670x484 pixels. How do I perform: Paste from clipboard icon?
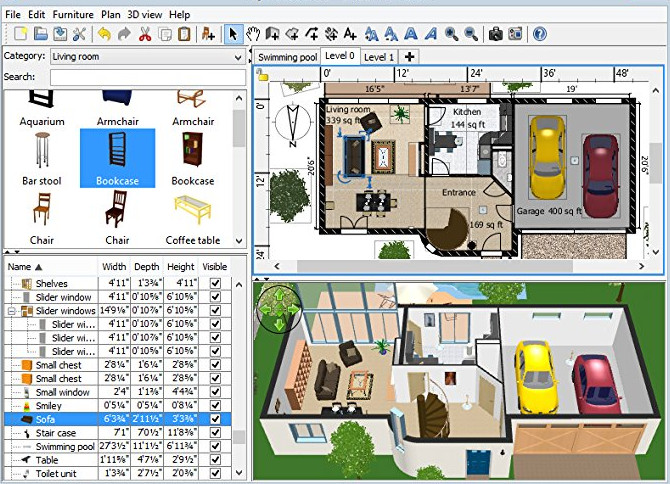(x=184, y=34)
